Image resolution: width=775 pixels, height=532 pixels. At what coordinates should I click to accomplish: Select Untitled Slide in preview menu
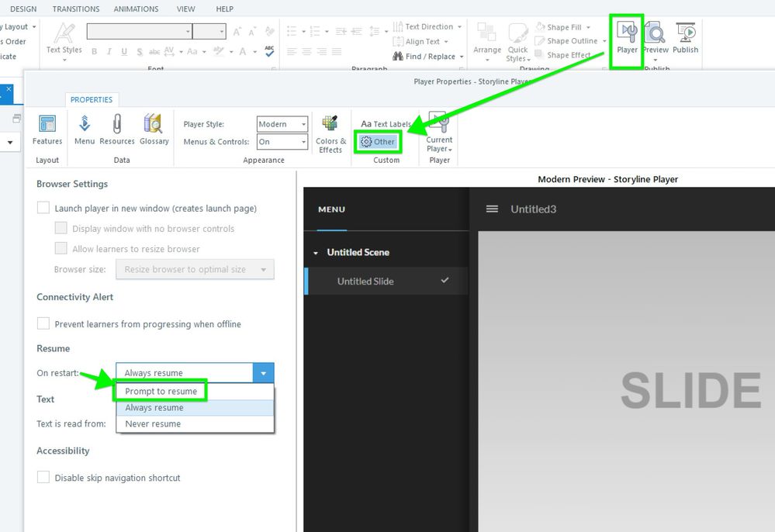click(x=386, y=281)
